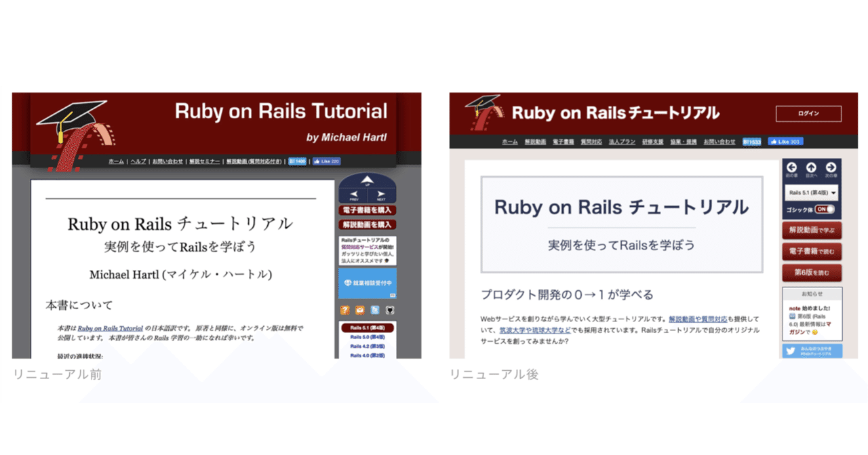The image size is (868, 455).
Task: Click the 質問対応サービス notice box on old site
Action: [368, 250]
